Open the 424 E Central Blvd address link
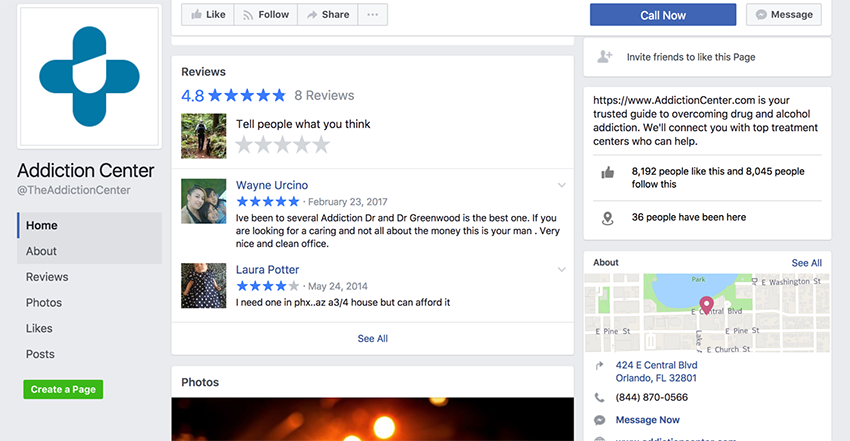The height and width of the screenshot is (441, 850). [x=656, y=372]
